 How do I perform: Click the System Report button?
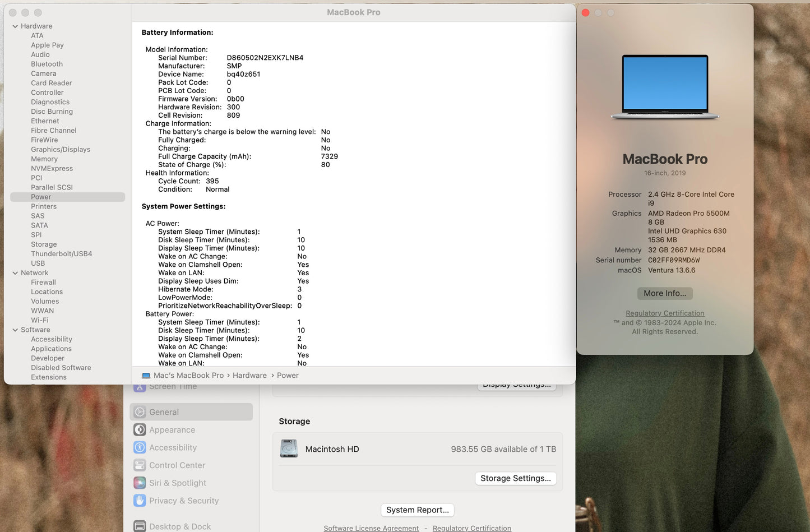417,510
